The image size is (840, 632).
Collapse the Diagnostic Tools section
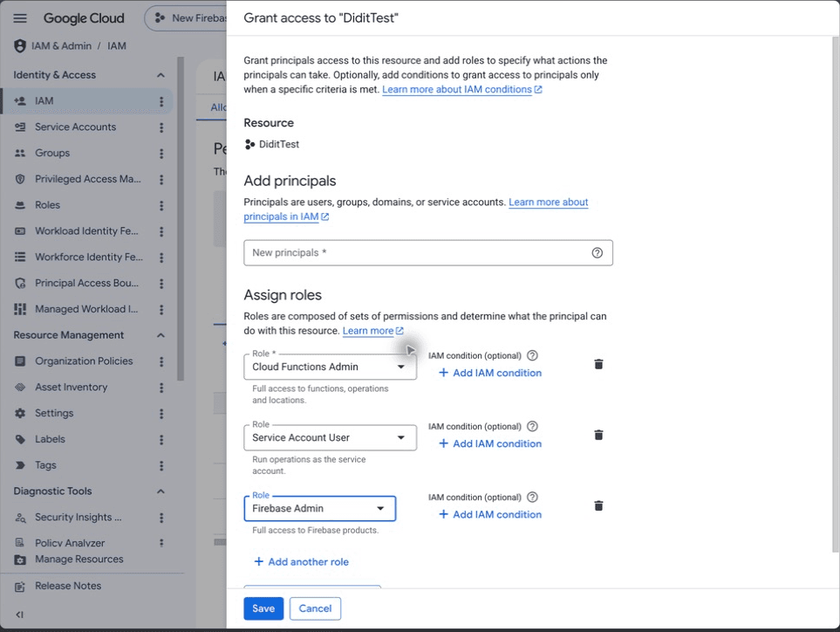(x=160, y=491)
